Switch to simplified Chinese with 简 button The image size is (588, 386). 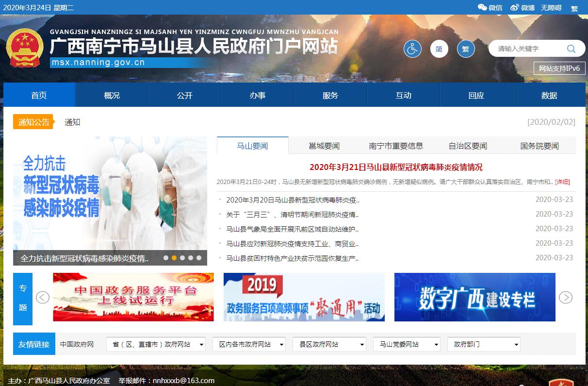pos(439,49)
